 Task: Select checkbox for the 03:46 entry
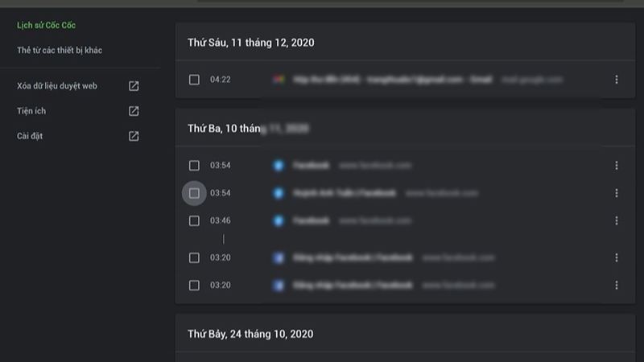point(194,220)
